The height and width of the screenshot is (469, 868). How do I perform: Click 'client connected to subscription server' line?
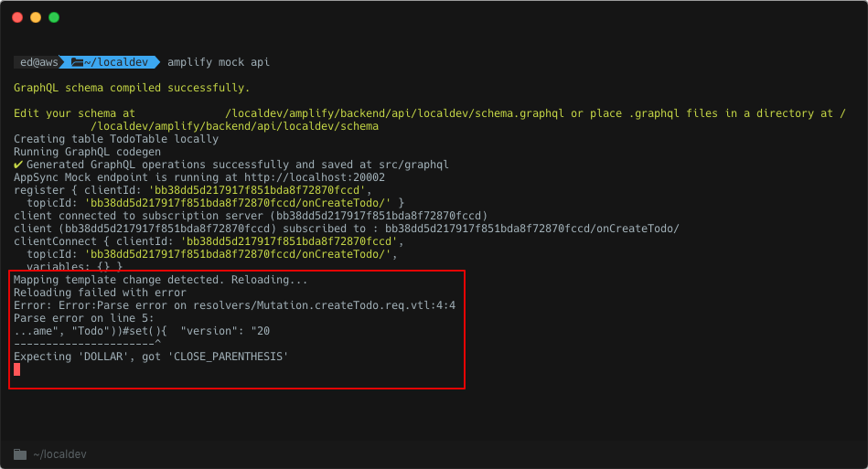251,215
